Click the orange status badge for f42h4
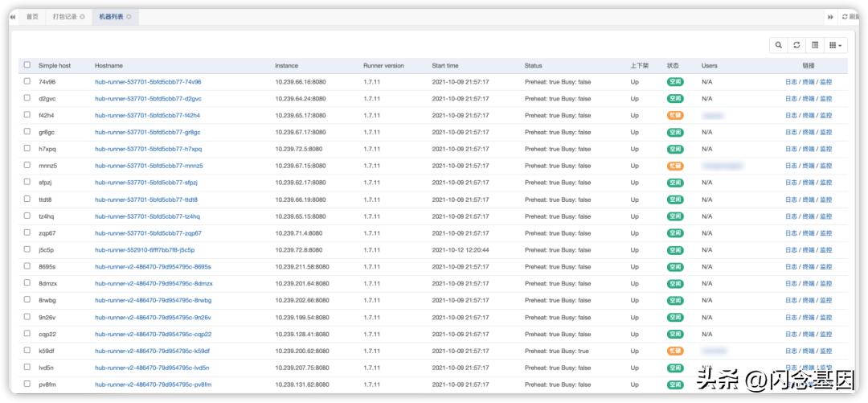Screen dimensions: 868x403 (675, 116)
